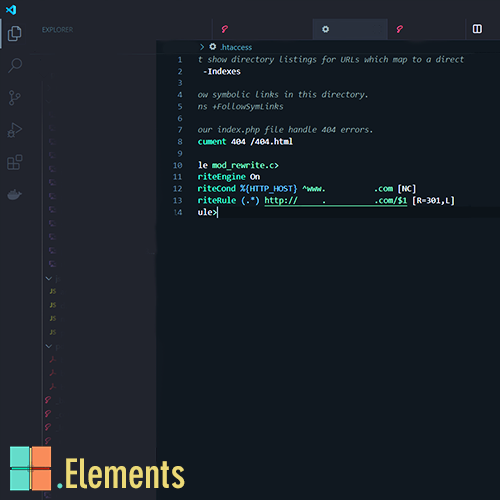
Task: Collapse the explorer folder containing JS files
Action: (x=49, y=278)
